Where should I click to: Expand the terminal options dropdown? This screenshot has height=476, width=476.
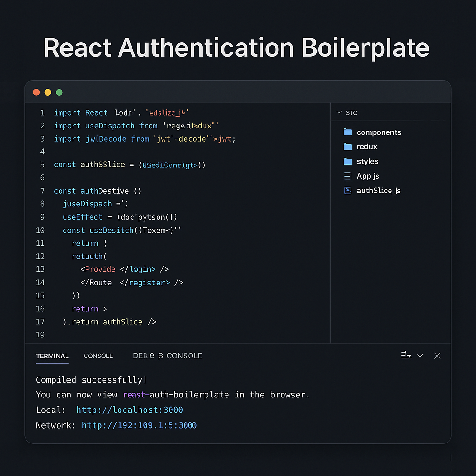point(420,355)
